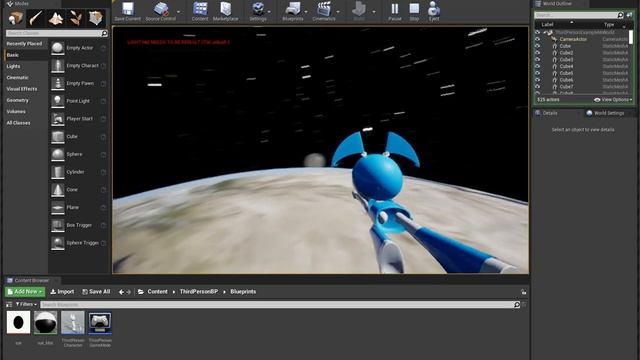Open Recently Placed category
This screenshot has height=360, width=640.
pos(24,44)
